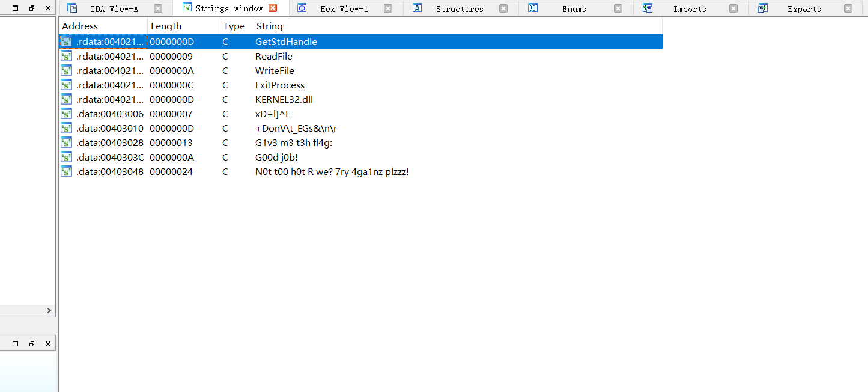Click the IDA View-A tab icon

(72, 8)
